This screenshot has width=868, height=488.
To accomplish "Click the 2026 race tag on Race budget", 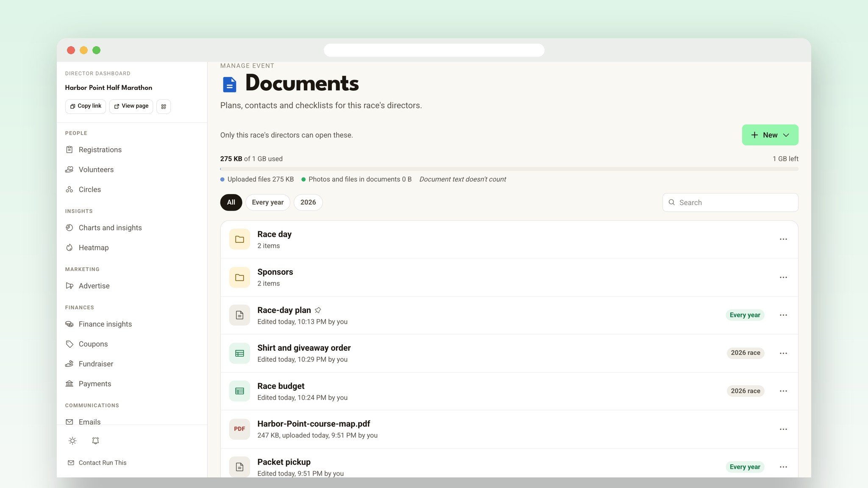I will coord(745,391).
